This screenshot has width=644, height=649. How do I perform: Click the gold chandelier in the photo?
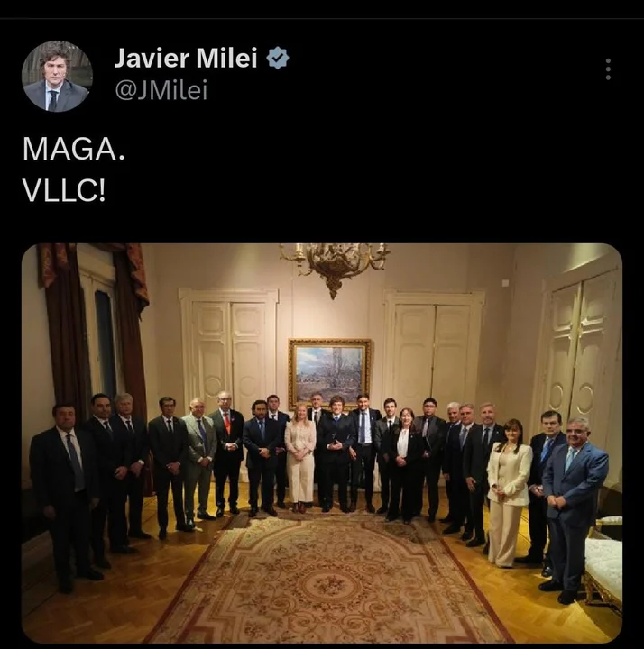tap(335, 265)
